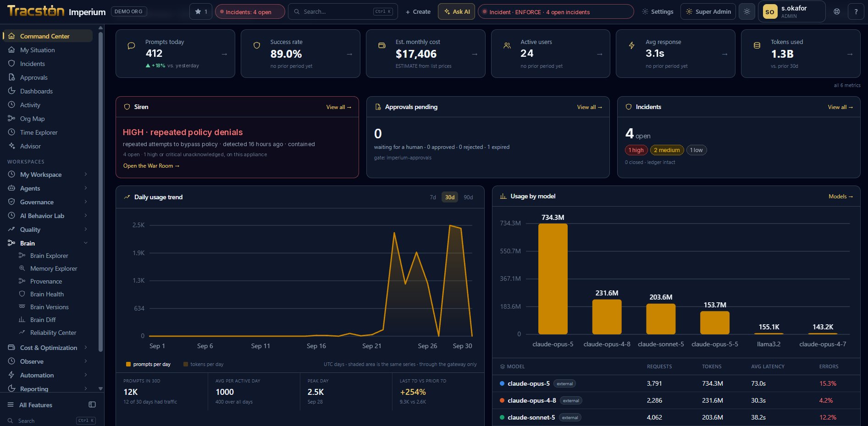
Task: Click the Time Explorer clock icon
Action: [11, 132]
